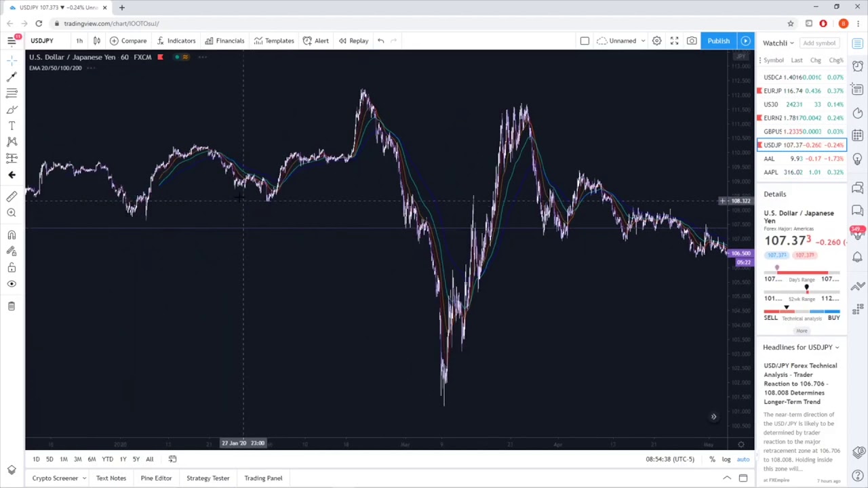Select the ruler measure tool
This screenshot has height=488, width=868.
tap(12, 197)
